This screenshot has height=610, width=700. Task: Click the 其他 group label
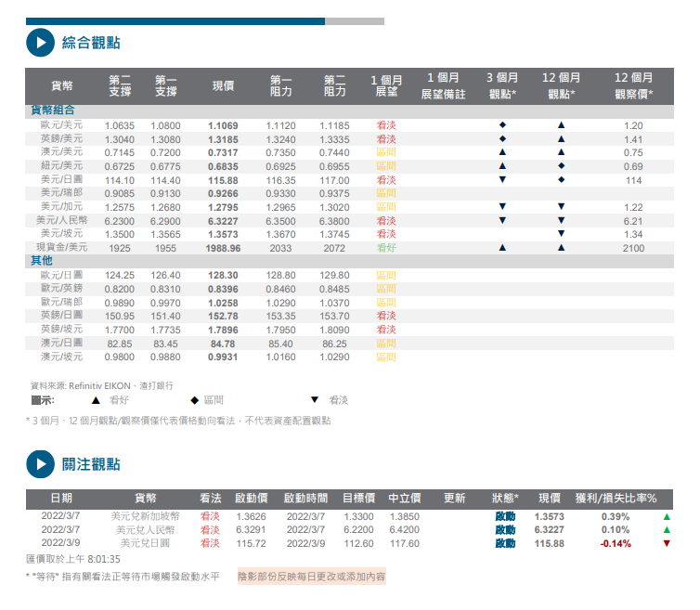pyautogui.click(x=42, y=261)
